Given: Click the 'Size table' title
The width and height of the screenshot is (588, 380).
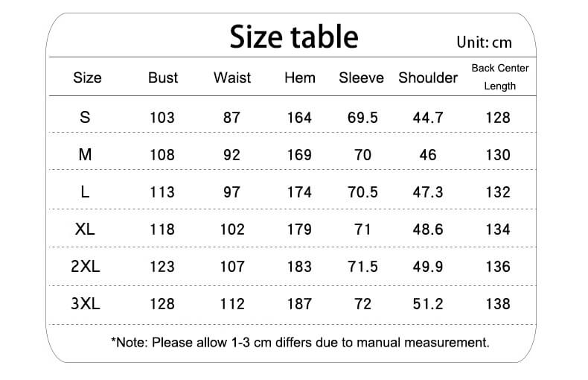Looking at the screenshot, I should pos(293,36).
